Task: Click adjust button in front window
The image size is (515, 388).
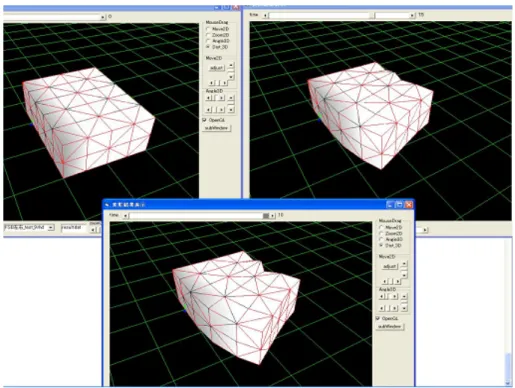Action: (x=390, y=266)
